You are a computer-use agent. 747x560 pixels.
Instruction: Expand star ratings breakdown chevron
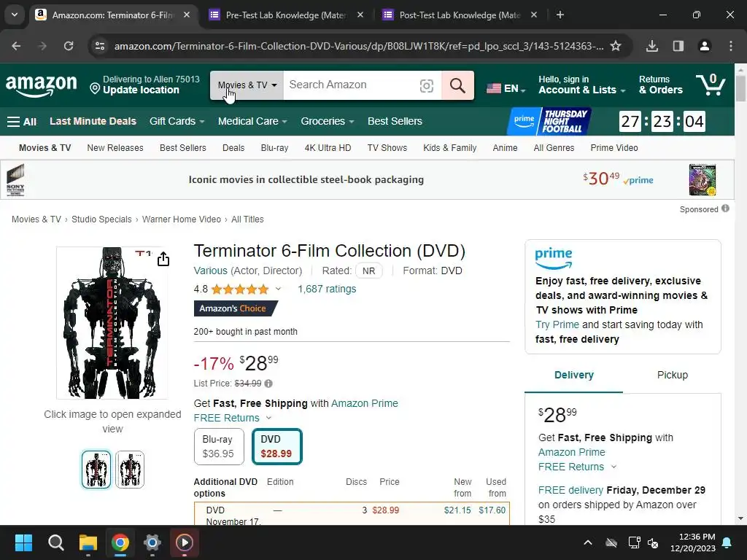pyautogui.click(x=278, y=289)
